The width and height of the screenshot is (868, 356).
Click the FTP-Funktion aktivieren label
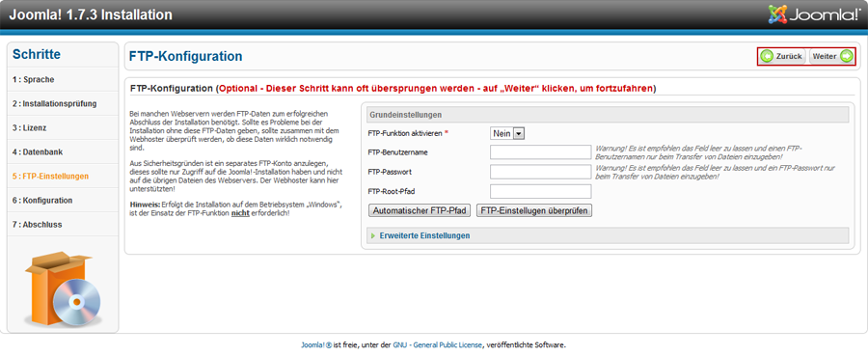(407, 133)
